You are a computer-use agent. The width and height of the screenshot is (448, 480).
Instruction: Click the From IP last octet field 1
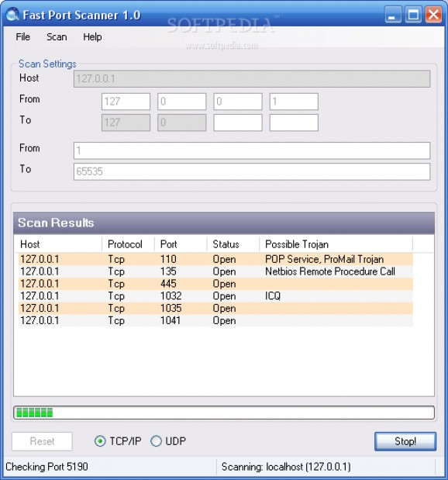pyautogui.click(x=294, y=102)
